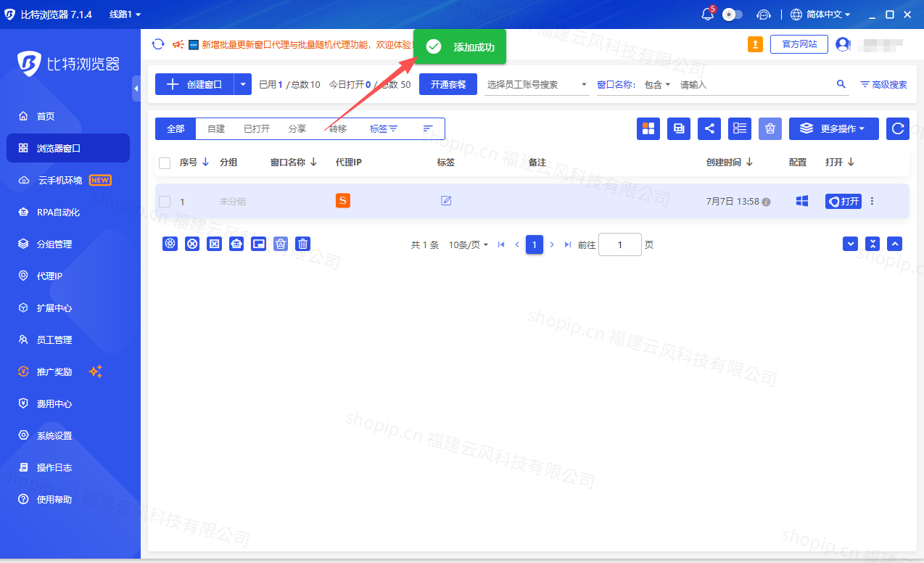The width and height of the screenshot is (924, 563).
Task: Click the orange S proxy icon
Action: click(x=343, y=200)
